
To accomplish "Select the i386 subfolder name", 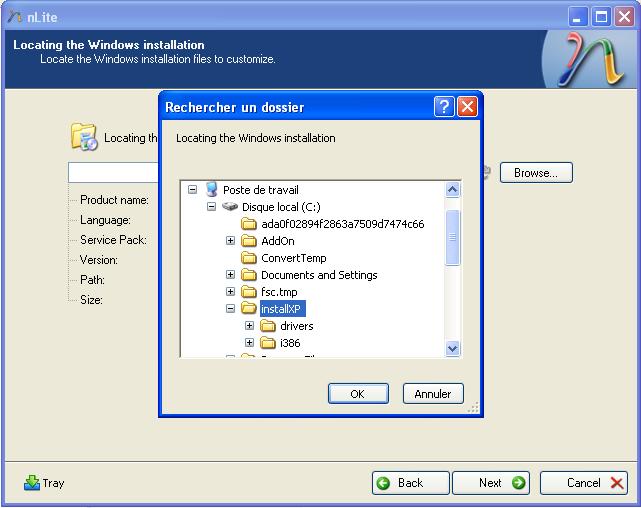I will (x=290, y=343).
